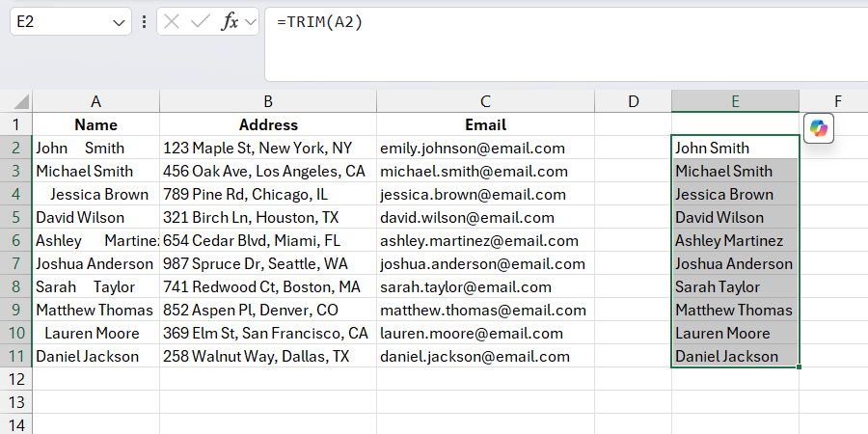The height and width of the screenshot is (434, 868).
Task: Click the Enter checkmark icon in formula bar
Action: click(x=201, y=22)
